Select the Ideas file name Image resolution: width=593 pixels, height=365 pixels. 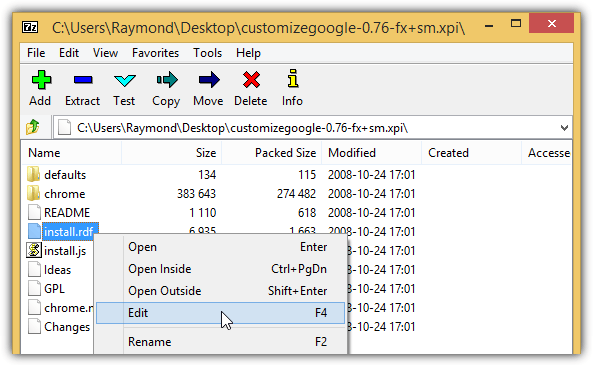coord(57,270)
